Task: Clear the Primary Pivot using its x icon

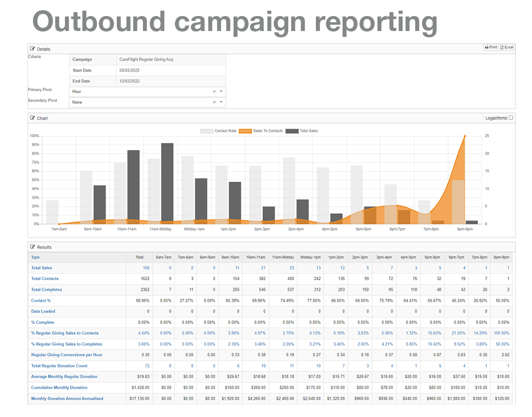Action: coord(214,92)
